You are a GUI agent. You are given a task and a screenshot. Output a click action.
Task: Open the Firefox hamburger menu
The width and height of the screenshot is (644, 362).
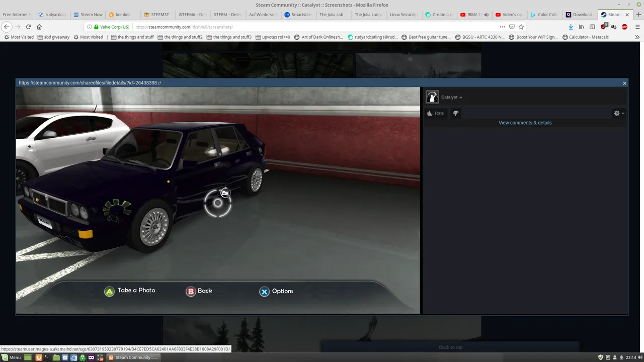click(636, 27)
